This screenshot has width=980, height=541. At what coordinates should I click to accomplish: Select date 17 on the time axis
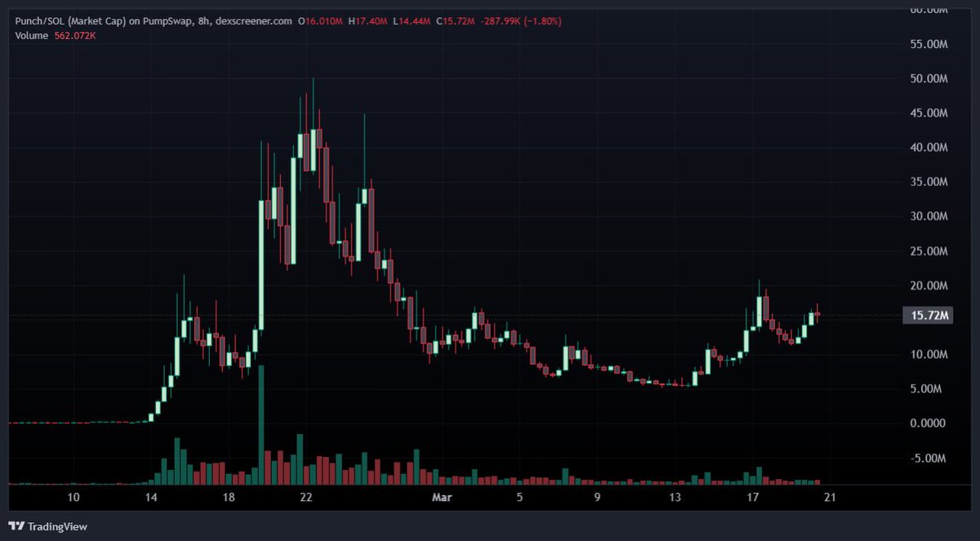click(752, 498)
